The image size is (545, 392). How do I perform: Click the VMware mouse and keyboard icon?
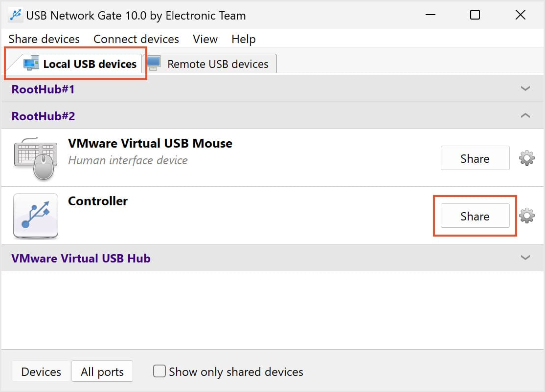click(34, 158)
